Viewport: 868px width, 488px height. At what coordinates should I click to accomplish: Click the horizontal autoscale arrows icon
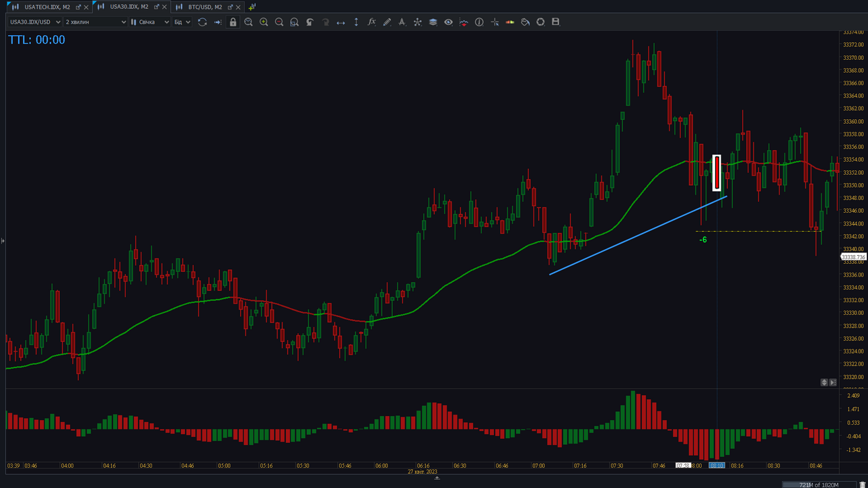coord(340,22)
